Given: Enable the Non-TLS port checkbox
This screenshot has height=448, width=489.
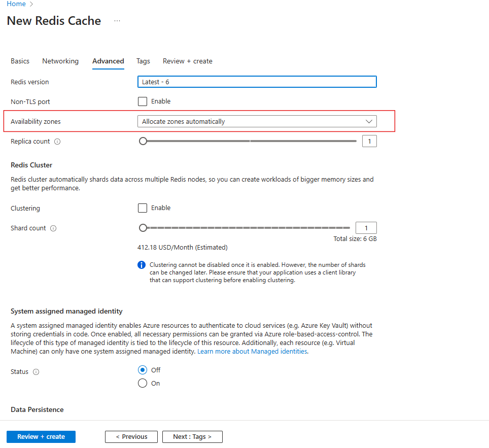Looking at the screenshot, I should pyautogui.click(x=143, y=101).
